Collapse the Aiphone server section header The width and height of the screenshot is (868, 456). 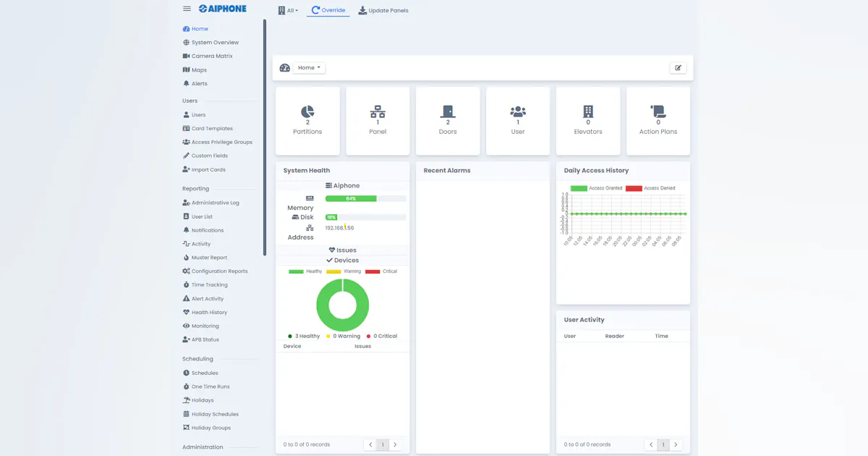(x=342, y=186)
